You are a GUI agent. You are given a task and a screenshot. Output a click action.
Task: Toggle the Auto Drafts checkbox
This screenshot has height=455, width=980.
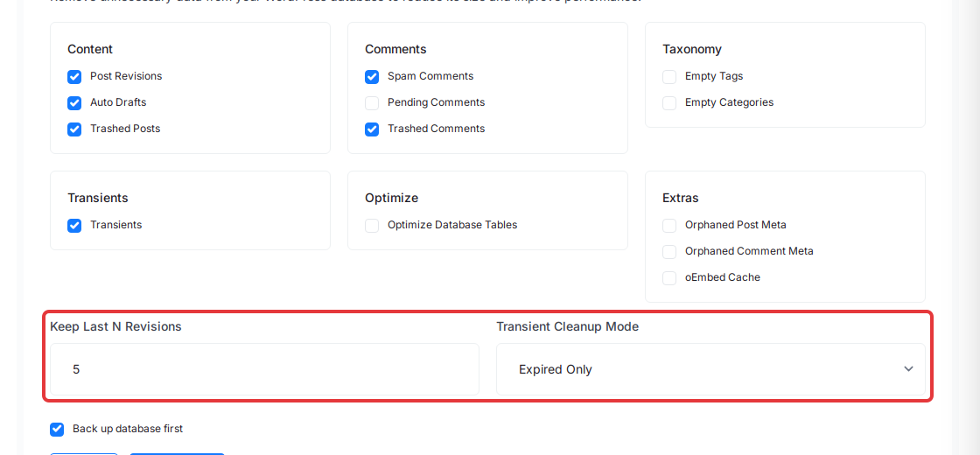[x=74, y=103]
